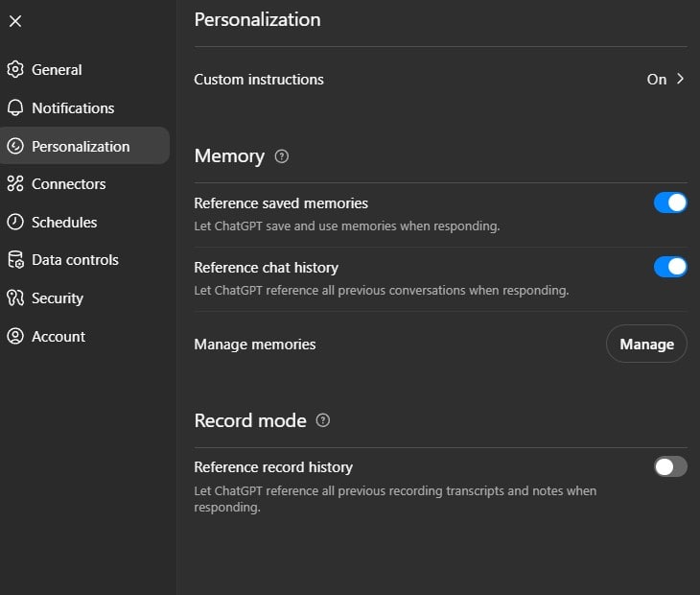Switch to the Data controls section
This screenshot has height=595, width=700.
point(75,260)
